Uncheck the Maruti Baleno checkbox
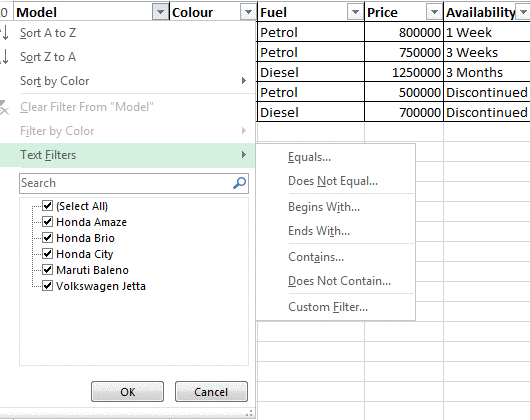The image size is (530, 420). 47,270
